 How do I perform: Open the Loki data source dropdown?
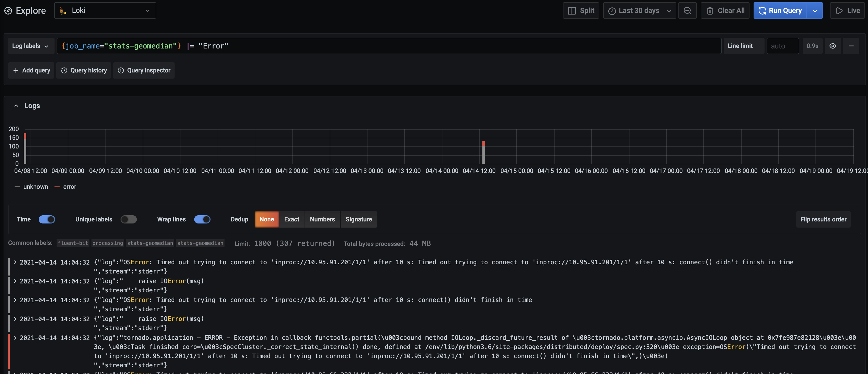pos(105,11)
